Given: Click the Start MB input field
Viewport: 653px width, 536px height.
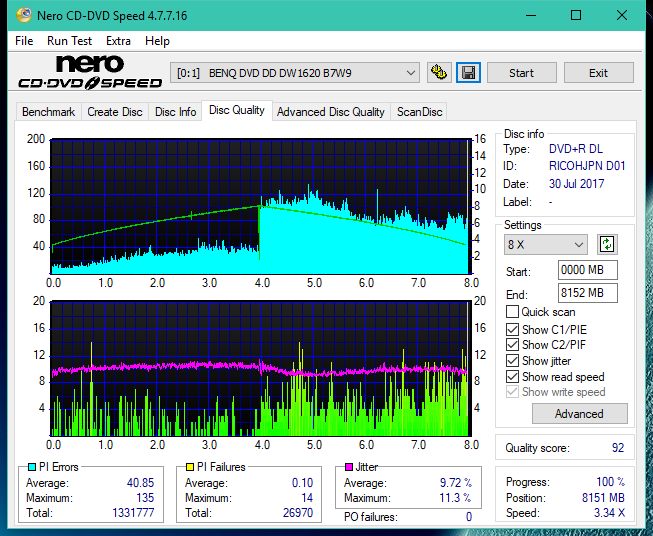Looking at the screenshot, I should tap(588, 270).
